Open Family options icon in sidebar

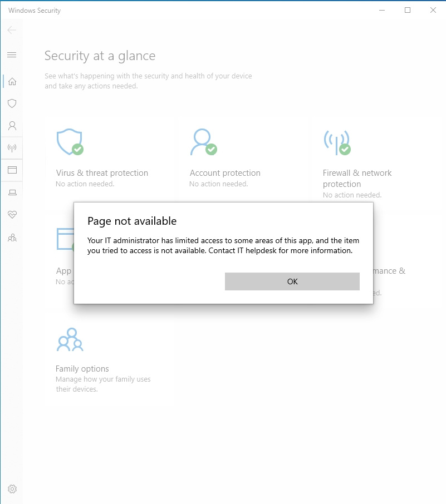click(x=12, y=238)
